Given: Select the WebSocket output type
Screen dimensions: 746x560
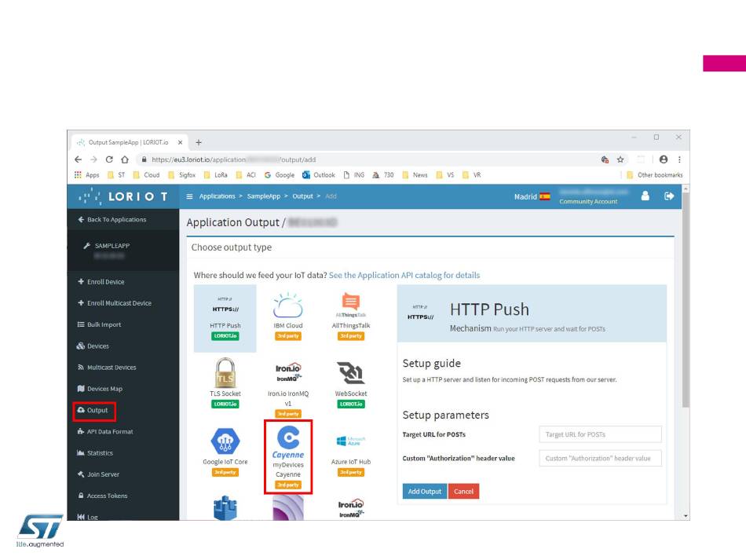Looking at the screenshot, I should pos(351,384).
